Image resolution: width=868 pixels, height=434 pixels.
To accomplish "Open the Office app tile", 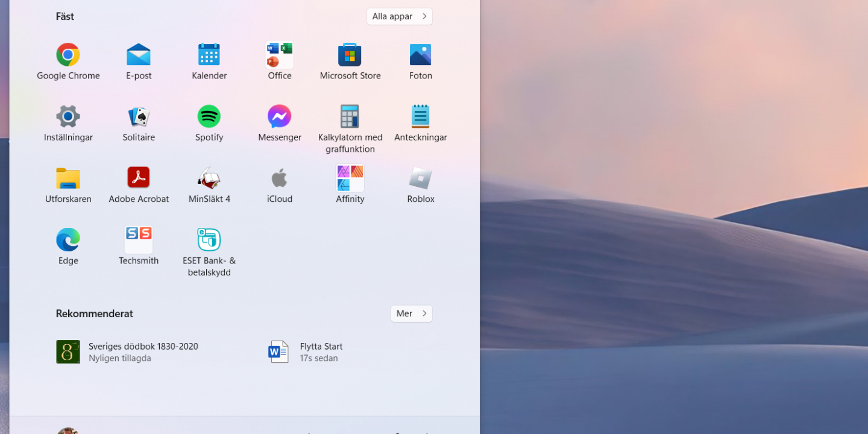I will (x=280, y=61).
